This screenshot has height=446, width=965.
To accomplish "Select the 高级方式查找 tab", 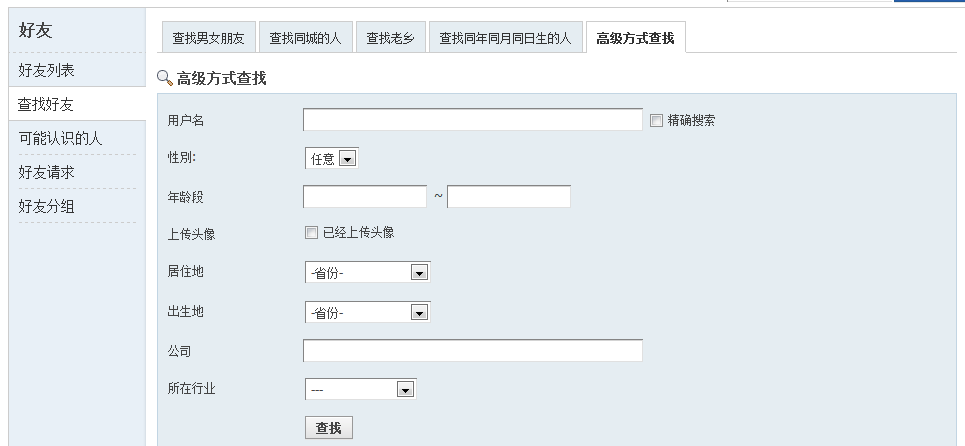I will click(x=635, y=39).
